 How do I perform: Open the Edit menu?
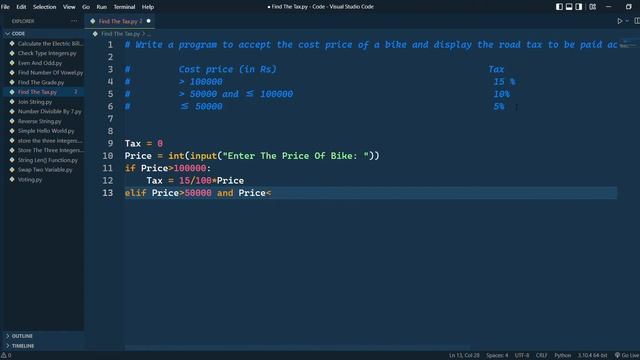point(21,7)
